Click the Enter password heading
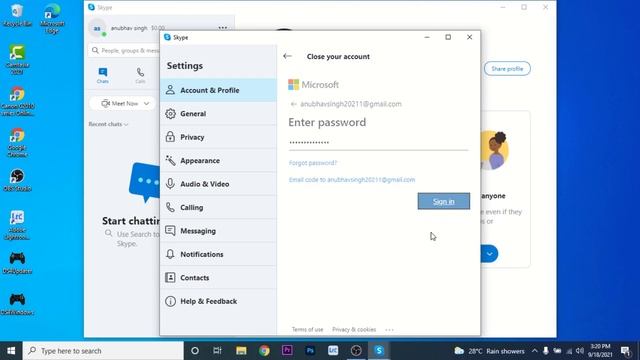The height and width of the screenshot is (360, 640). tap(327, 122)
